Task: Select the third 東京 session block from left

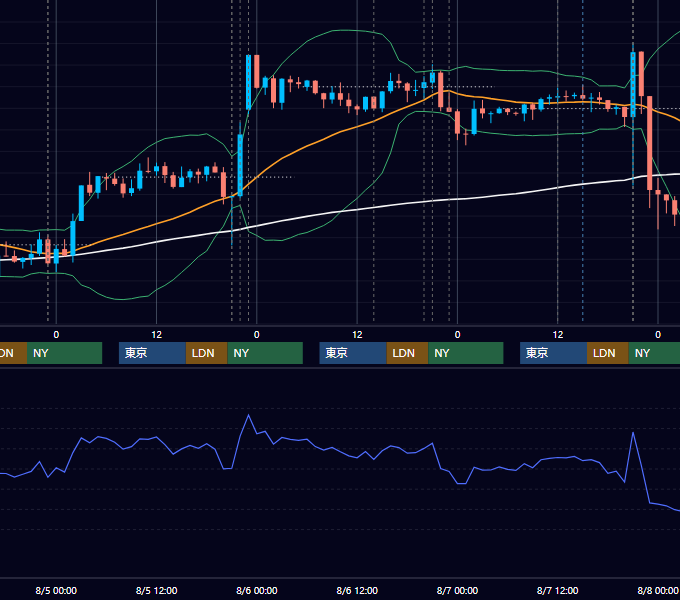Action: tap(553, 353)
